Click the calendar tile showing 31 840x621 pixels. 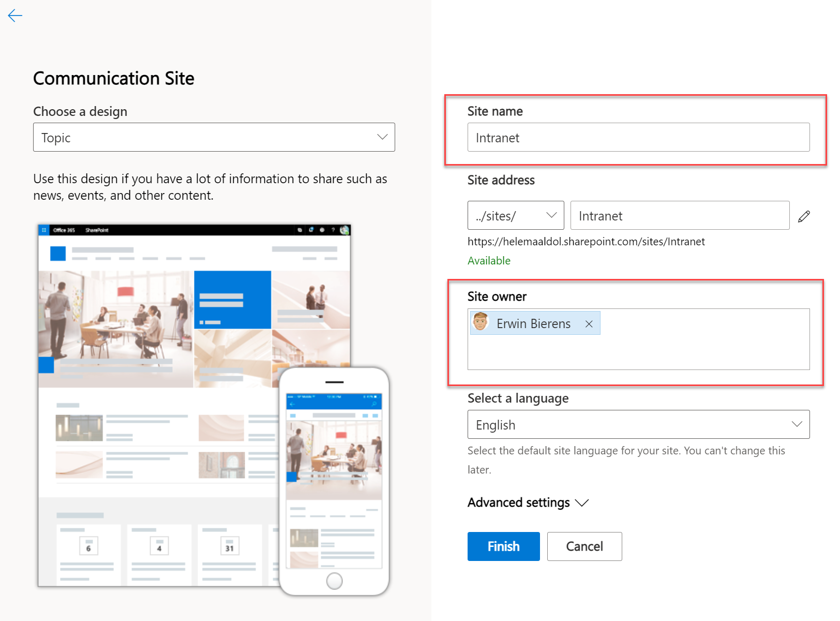tap(229, 546)
